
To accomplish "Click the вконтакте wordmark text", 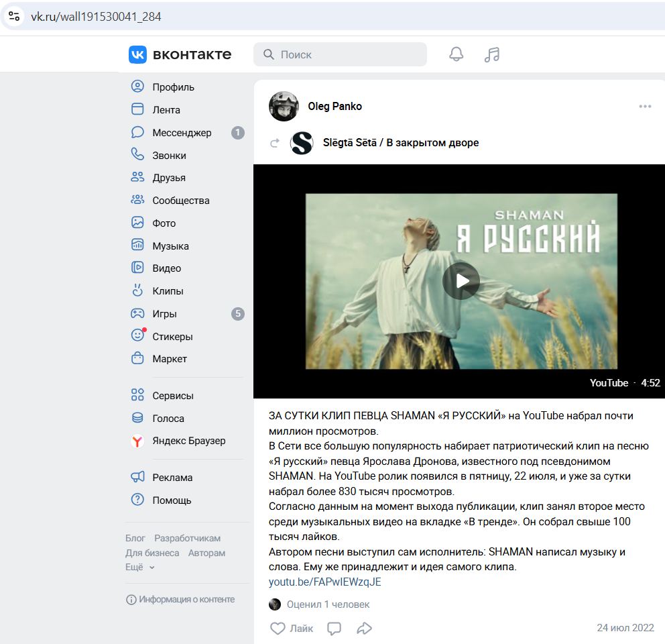I will [192, 54].
